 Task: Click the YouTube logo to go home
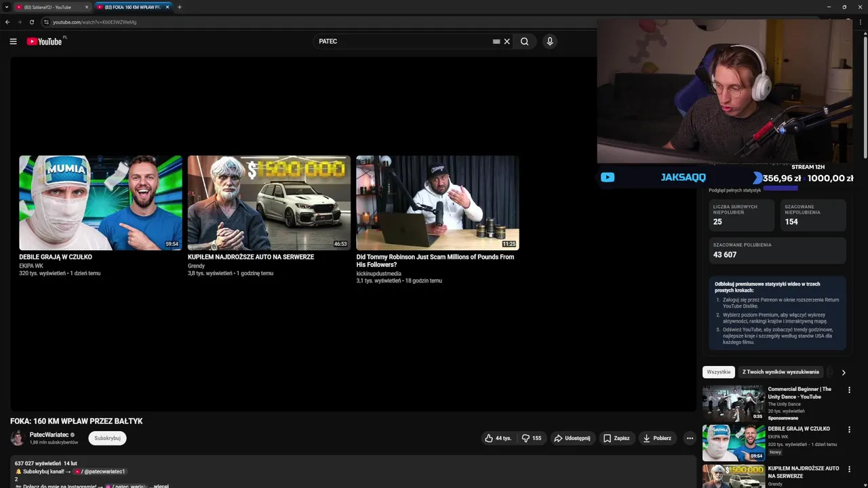click(45, 41)
